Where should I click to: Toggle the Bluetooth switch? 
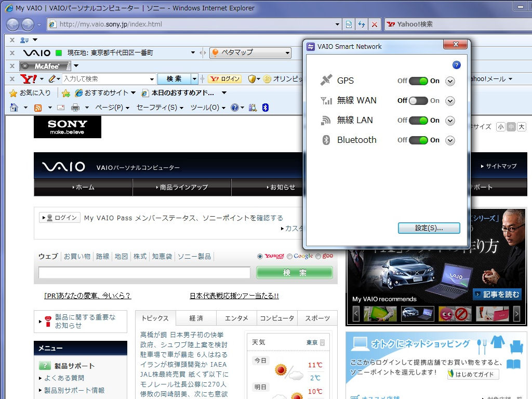418,140
